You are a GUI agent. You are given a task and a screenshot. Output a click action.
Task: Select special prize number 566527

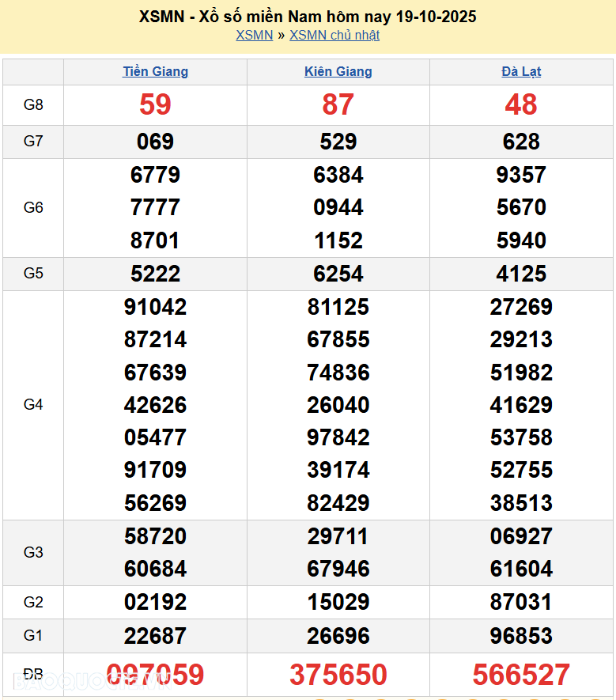[521, 675]
